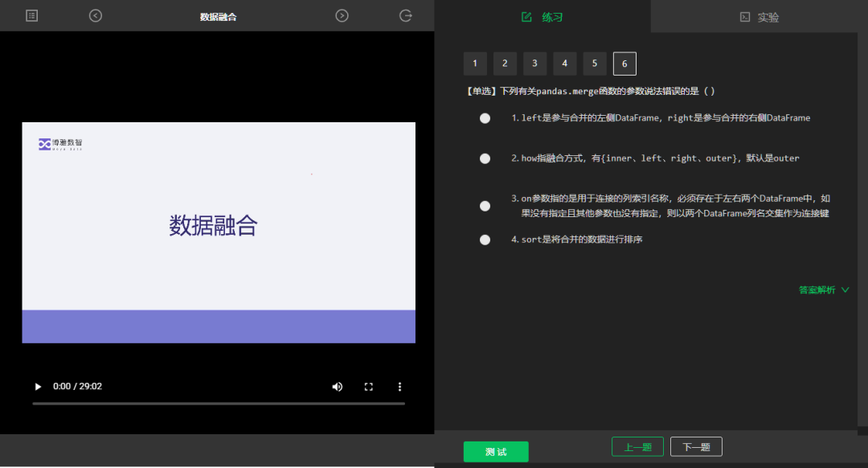
Task: Open video more options menu
Action: [399, 387]
